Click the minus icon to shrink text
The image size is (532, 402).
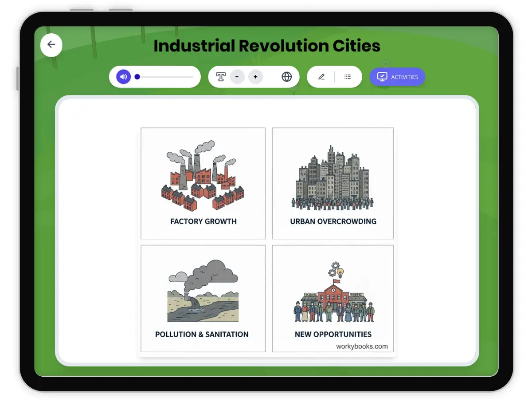tap(237, 77)
